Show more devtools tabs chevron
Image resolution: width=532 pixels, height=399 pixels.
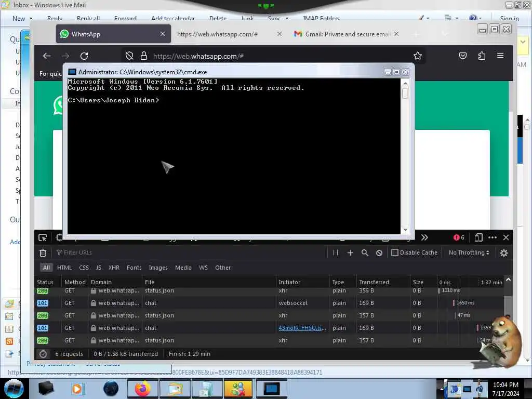pos(424,237)
